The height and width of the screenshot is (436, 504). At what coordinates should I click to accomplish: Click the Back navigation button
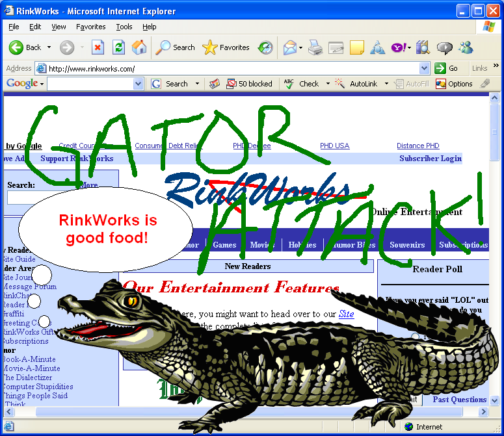[25, 48]
